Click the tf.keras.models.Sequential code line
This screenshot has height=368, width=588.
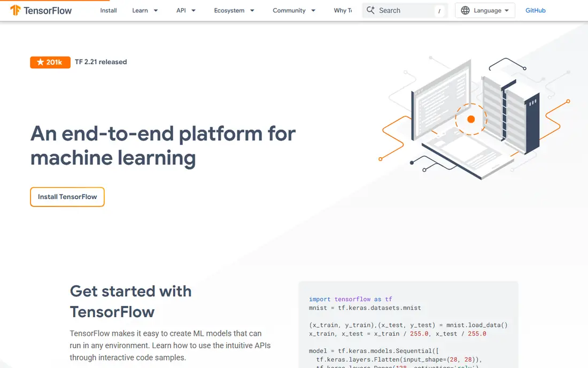[x=374, y=351]
